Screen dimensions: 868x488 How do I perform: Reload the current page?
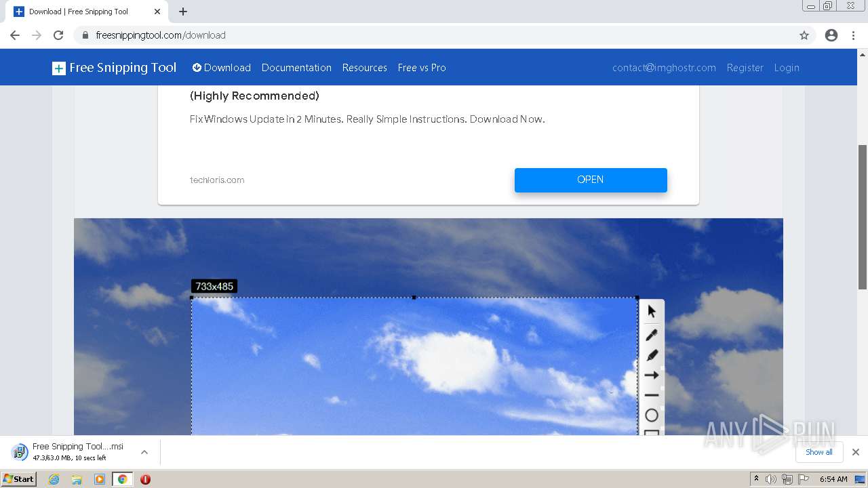click(x=58, y=35)
